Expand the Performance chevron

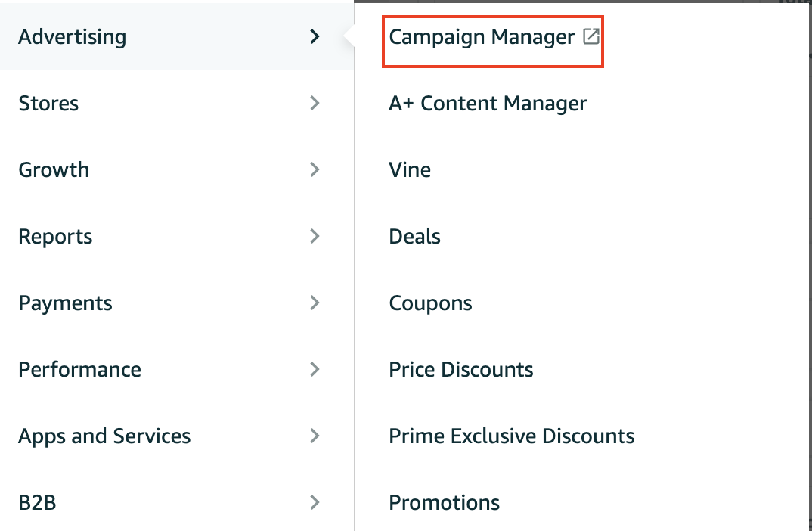click(315, 369)
